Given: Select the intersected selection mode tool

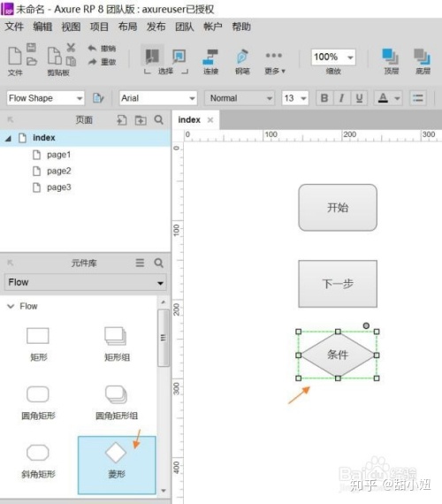Looking at the screenshot, I should coord(152,56).
